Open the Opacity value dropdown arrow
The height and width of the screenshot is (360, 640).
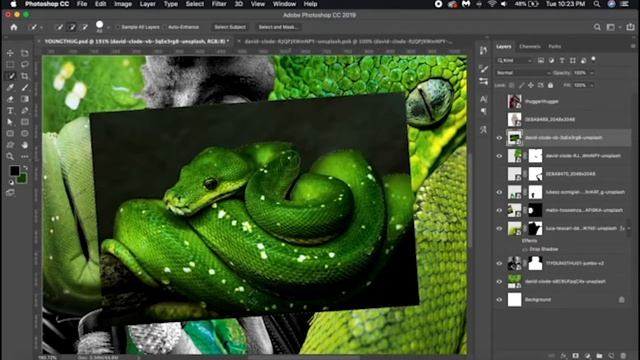pyautogui.click(x=591, y=73)
